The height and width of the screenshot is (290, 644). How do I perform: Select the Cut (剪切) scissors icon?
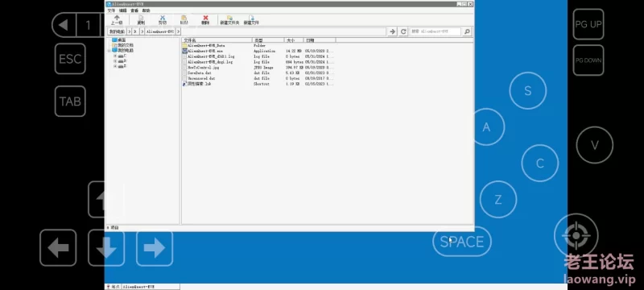[x=163, y=19]
